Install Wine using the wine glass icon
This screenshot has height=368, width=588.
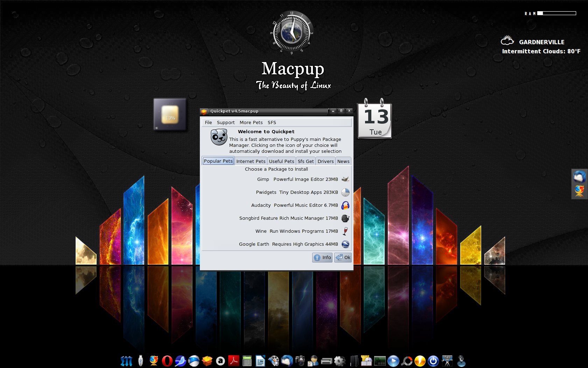click(x=345, y=231)
